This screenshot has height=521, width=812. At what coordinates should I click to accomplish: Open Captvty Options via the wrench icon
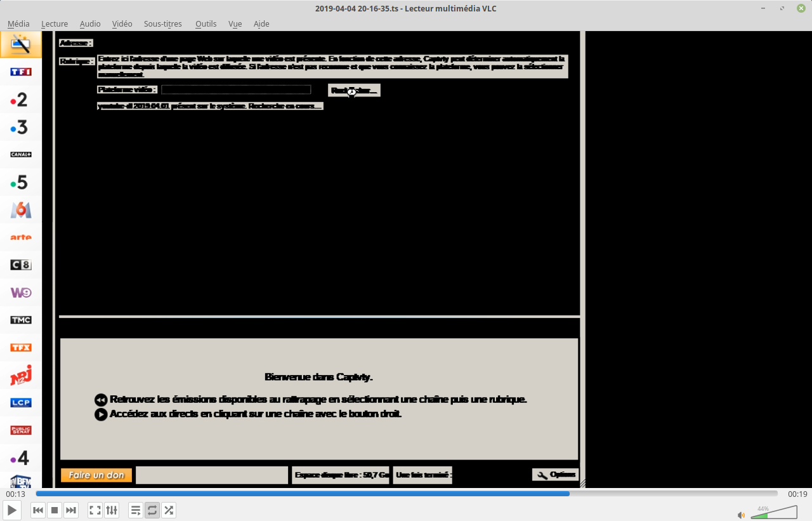click(554, 474)
